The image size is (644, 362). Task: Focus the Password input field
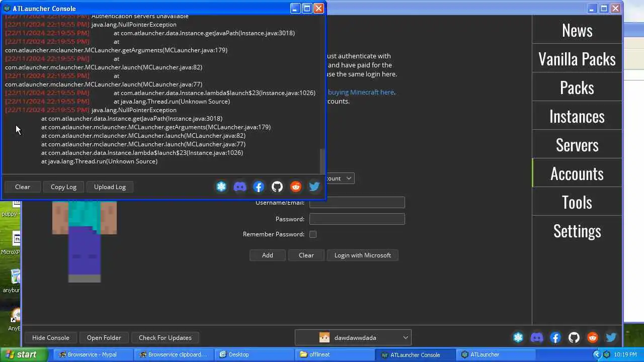[357, 219]
